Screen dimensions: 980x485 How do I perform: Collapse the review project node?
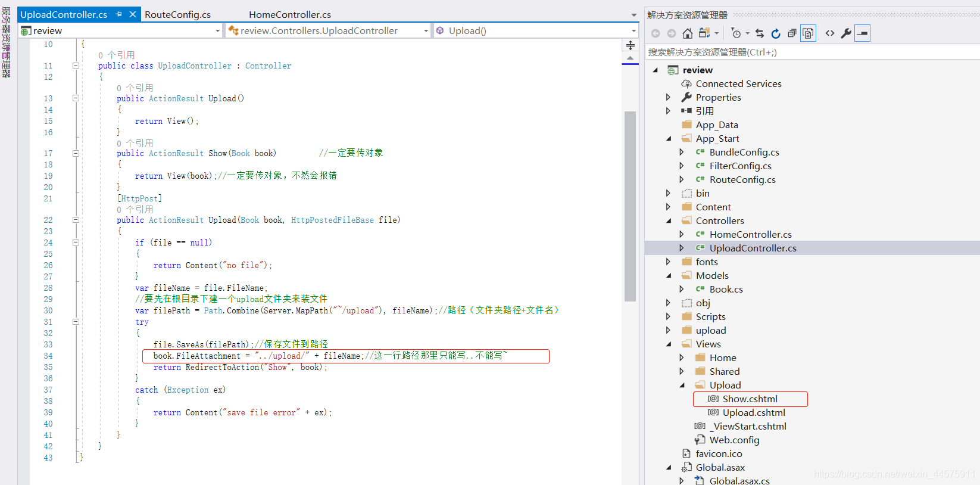coord(656,70)
